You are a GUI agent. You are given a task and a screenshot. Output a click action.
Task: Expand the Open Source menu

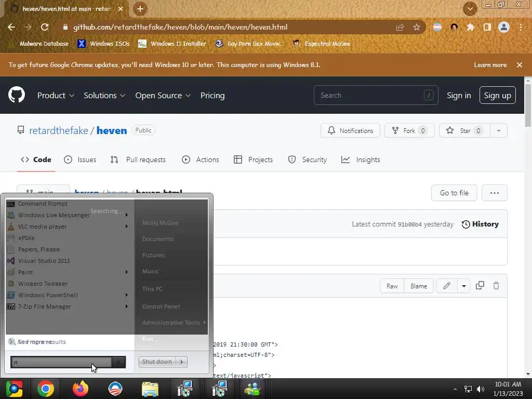tap(163, 96)
